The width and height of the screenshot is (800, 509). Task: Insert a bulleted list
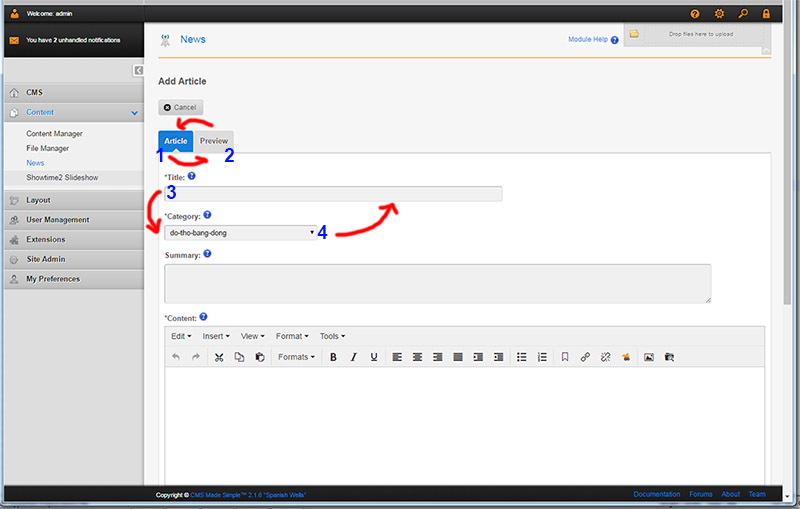point(521,357)
